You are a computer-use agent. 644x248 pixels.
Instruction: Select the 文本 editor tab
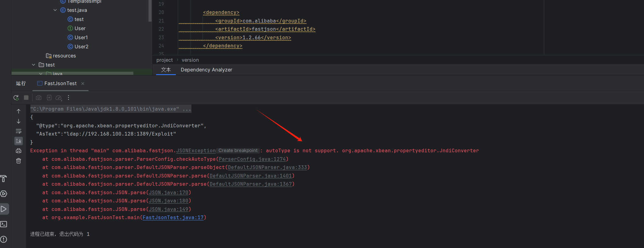tap(166, 70)
